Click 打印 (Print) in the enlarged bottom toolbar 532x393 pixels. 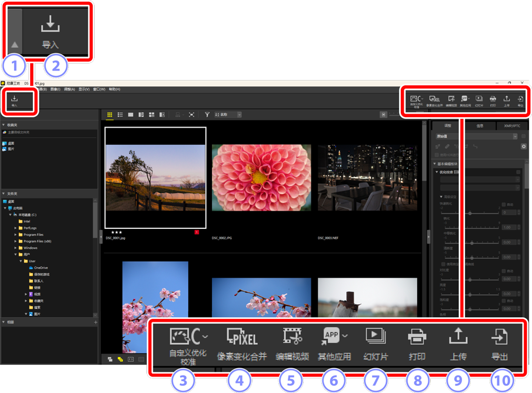[417, 343]
